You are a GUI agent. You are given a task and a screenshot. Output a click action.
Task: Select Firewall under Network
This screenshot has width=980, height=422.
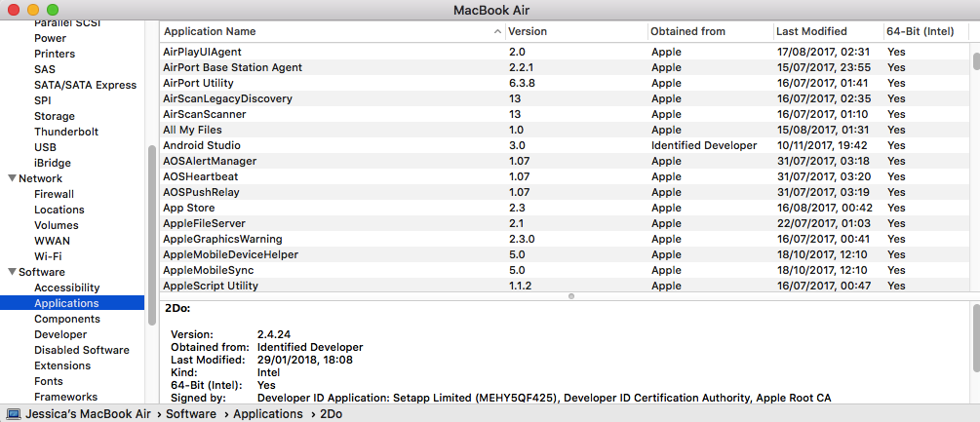(54, 194)
